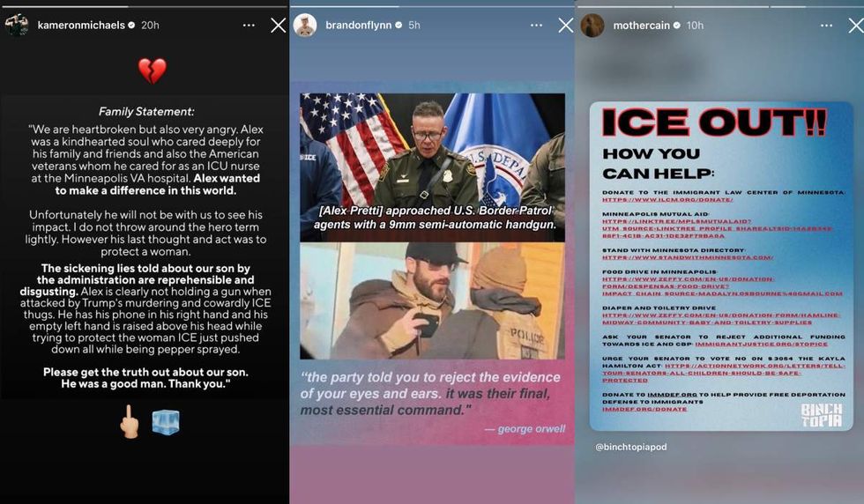Jump to mothercain's second story segment

pos(721,7)
